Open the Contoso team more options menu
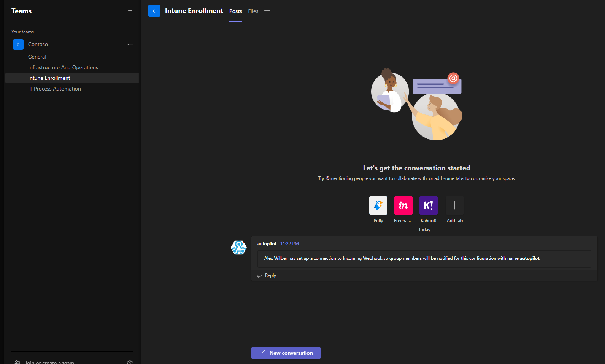605x364 pixels. pyautogui.click(x=130, y=45)
